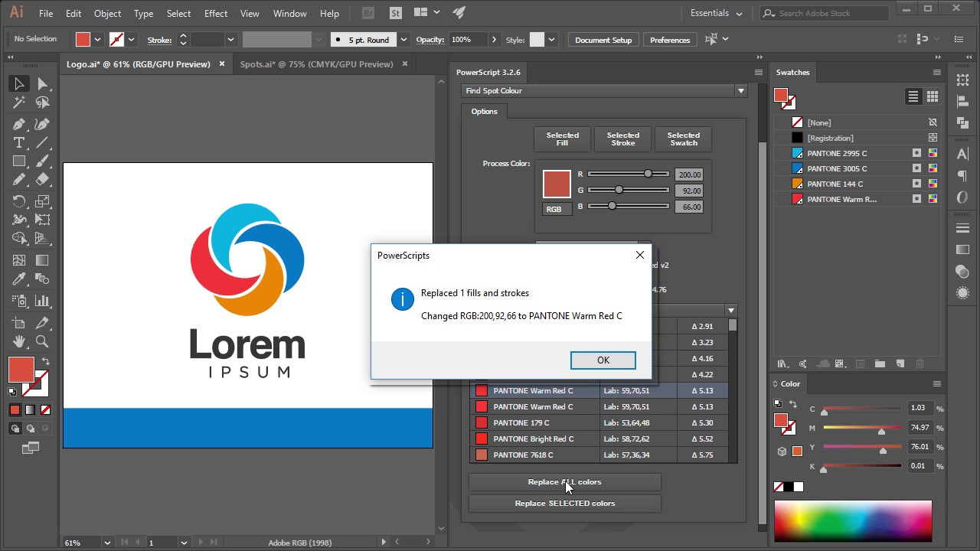Activate the Zoom tool
Image resolution: width=980 pixels, height=551 pixels.
(x=43, y=342)
